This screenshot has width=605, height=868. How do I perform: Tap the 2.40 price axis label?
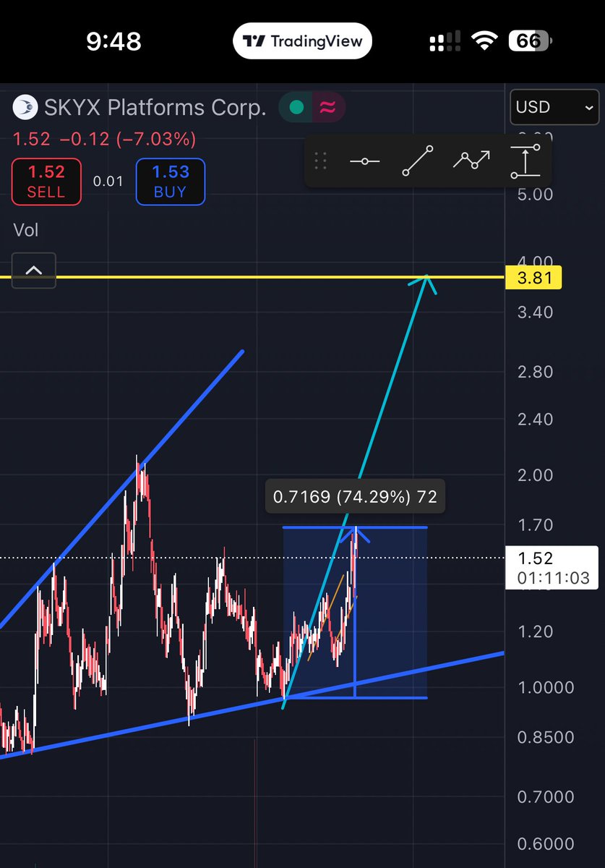[535, 420]
